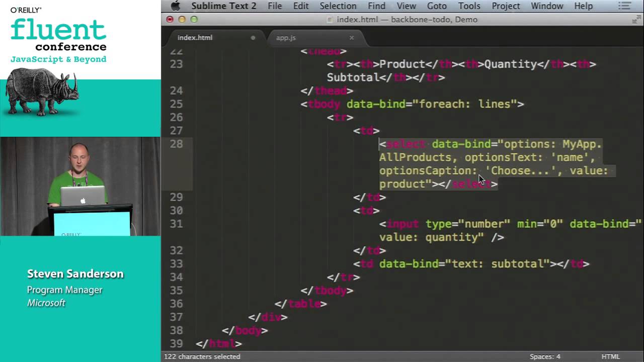The image size is (644, 362).
Task: Click the yellow minimize window button
Action: coord(182,20)
